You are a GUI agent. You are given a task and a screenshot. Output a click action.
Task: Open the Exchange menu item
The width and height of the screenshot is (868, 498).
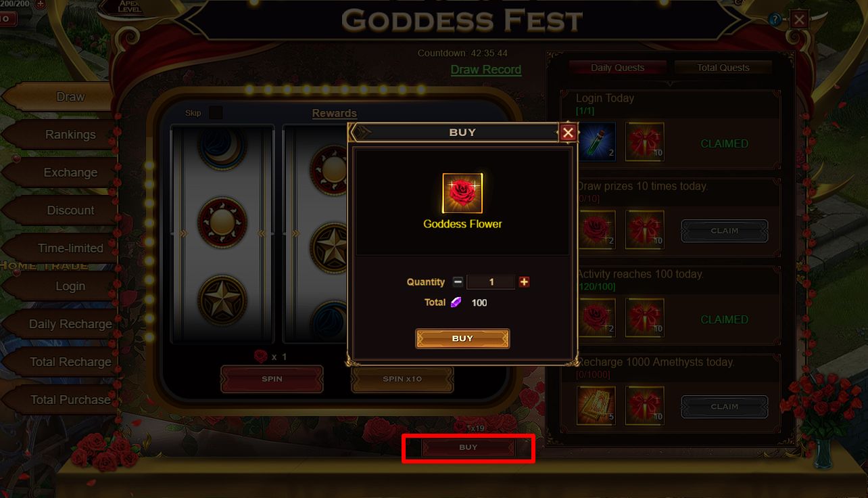pos(70,173)
